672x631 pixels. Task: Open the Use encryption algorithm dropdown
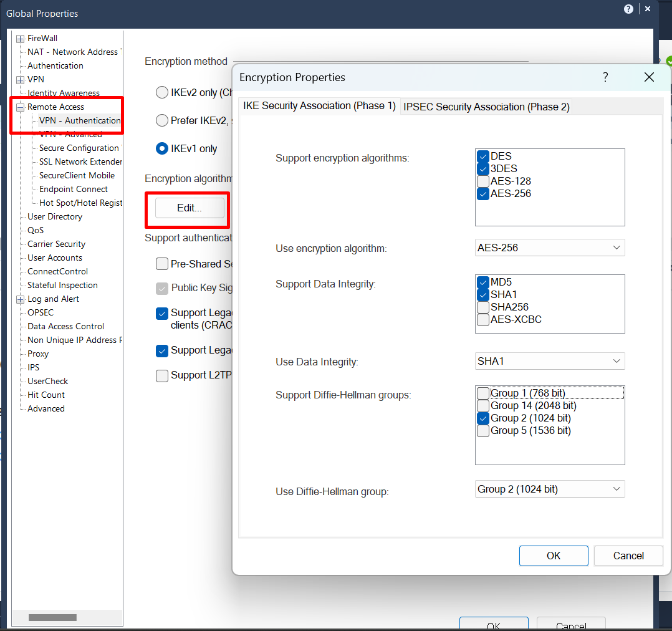click(616, 248)
